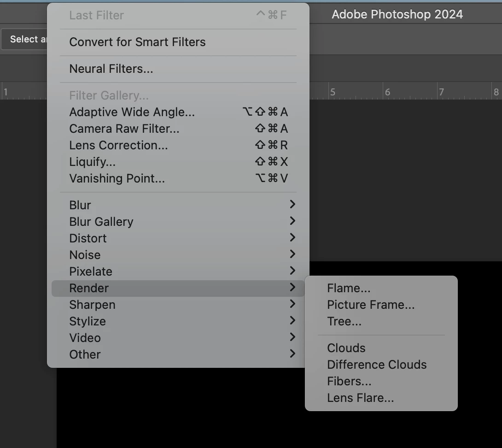Select the highlighted Render submenu entry
Screen dimensions: 502x448
point(178,288)
